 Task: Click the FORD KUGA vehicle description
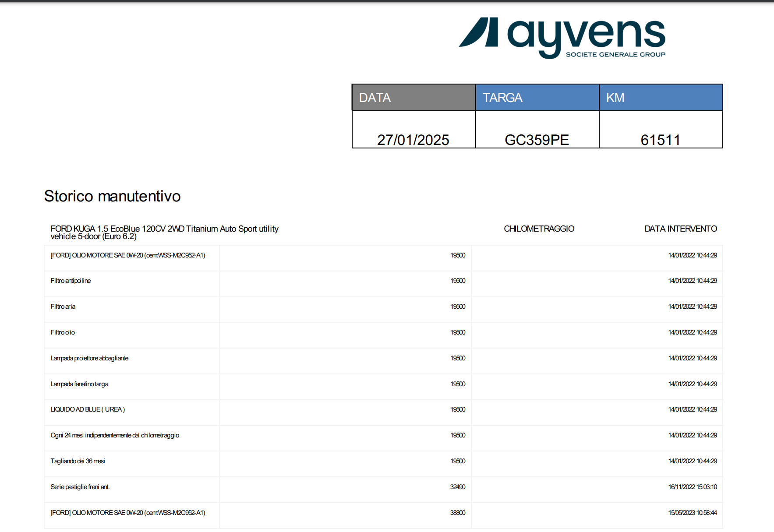[164, 232]
